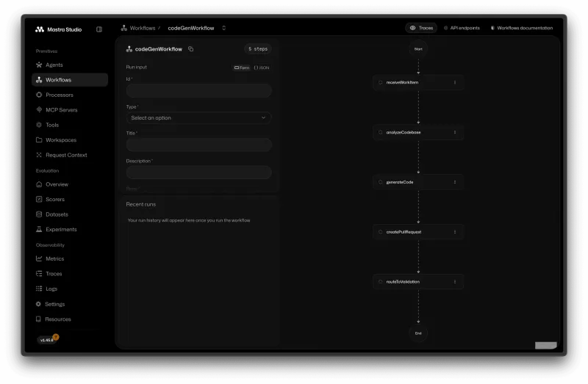Click the Metrics chart icon
The width and height of the screenshot is (588, 384).
[39, 258]
